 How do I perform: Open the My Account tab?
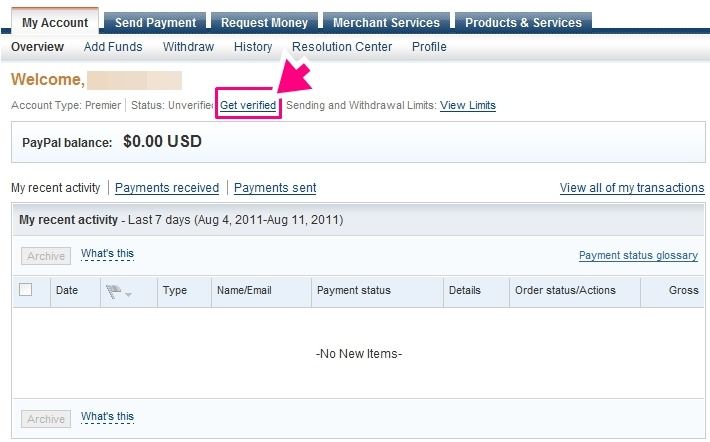[55, 22]
